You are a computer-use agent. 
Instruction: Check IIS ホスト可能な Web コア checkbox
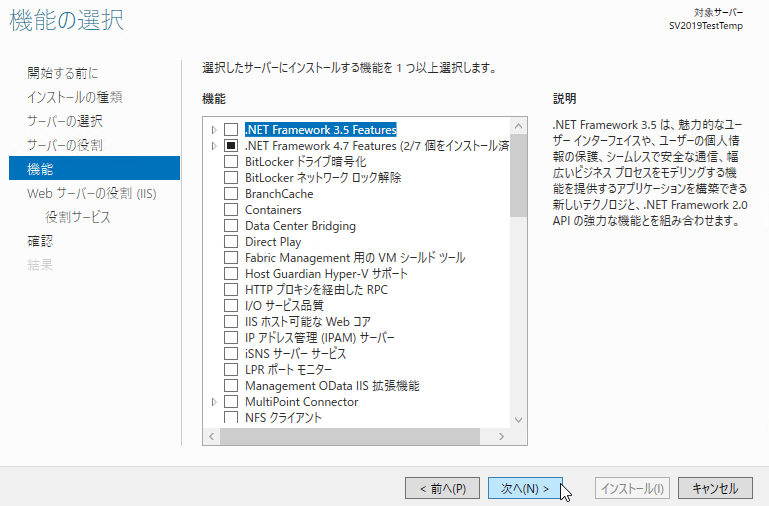[231, 322]
